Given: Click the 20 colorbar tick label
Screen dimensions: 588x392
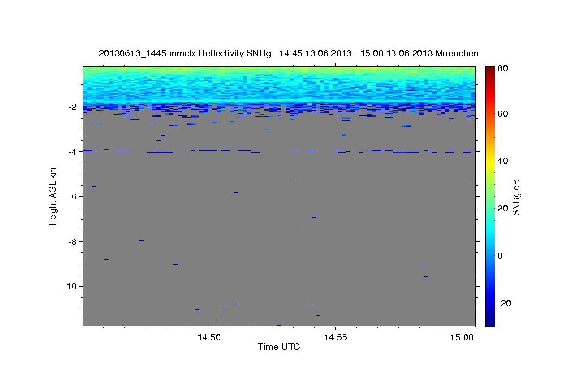Looking at the screenshot, I should (504, 208).
